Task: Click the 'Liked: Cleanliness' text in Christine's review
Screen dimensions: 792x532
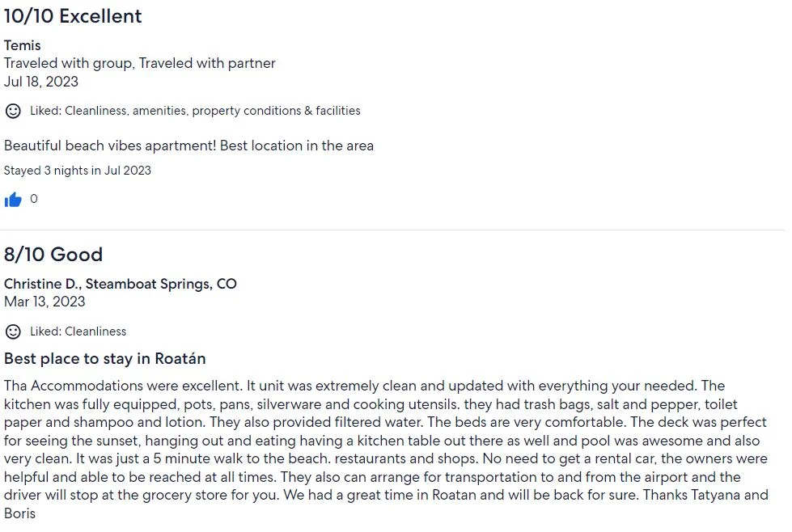Action: tap(78, 331)
